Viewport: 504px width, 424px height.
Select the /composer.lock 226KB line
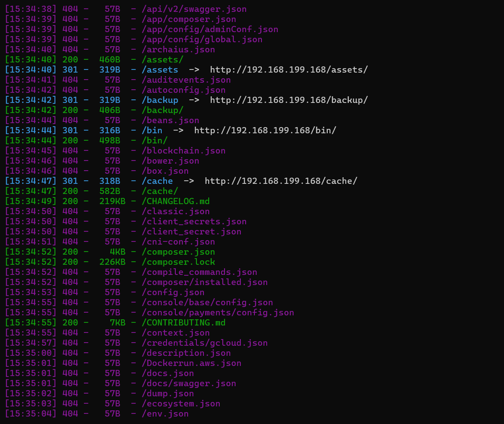click(x=178, y=262)
